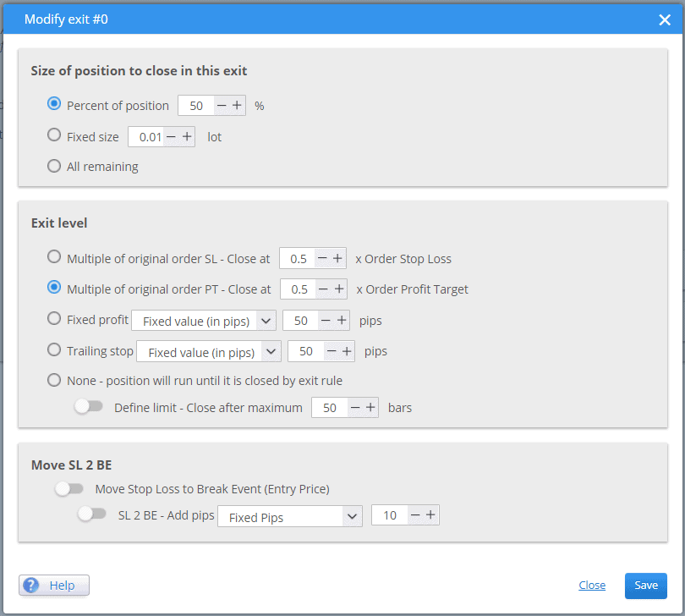Save the exit settings
Image resolution: width=685 pixels, height=616 pixels.
tap(646, 586)
